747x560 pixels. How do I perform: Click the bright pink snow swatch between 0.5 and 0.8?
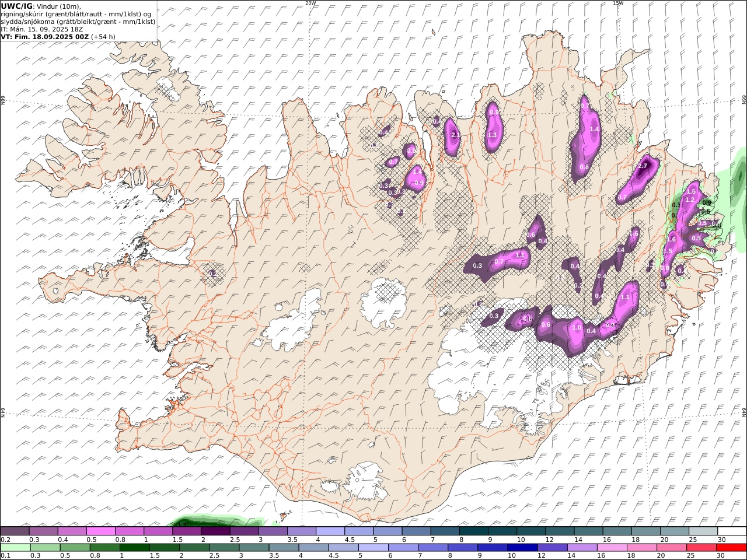tap(101, 531)
